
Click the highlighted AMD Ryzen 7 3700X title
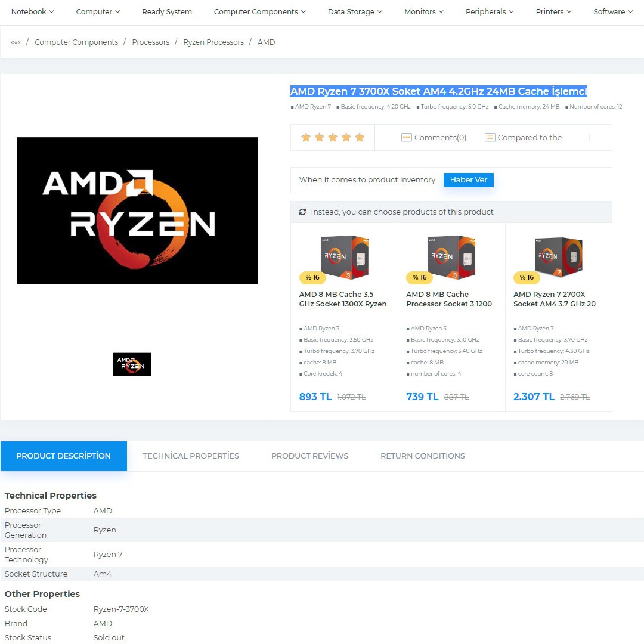click(439, 91)
